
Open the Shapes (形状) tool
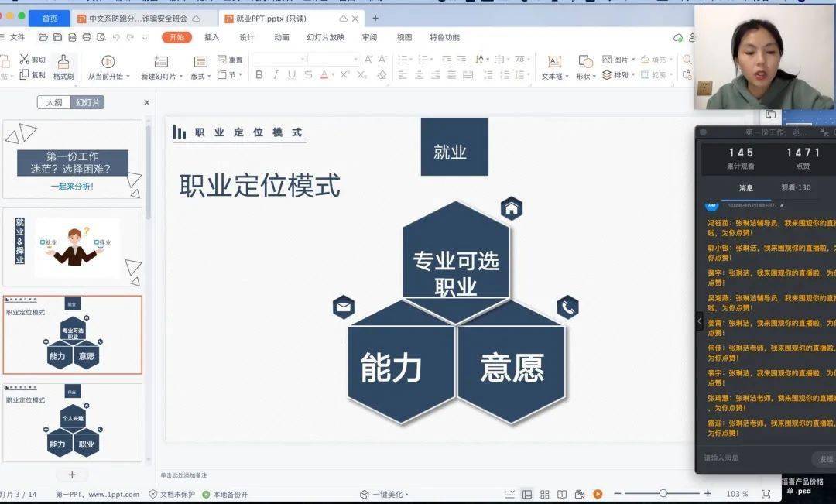click(x=585, y=67)
